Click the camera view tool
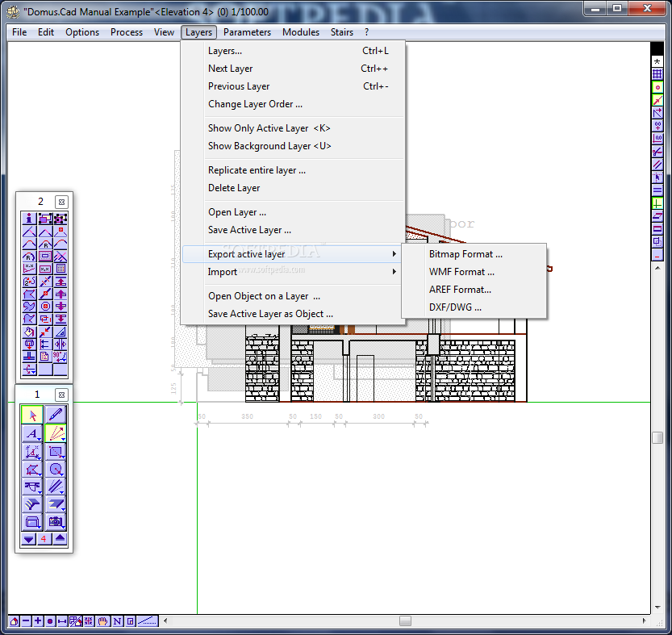 click(56, 522)
